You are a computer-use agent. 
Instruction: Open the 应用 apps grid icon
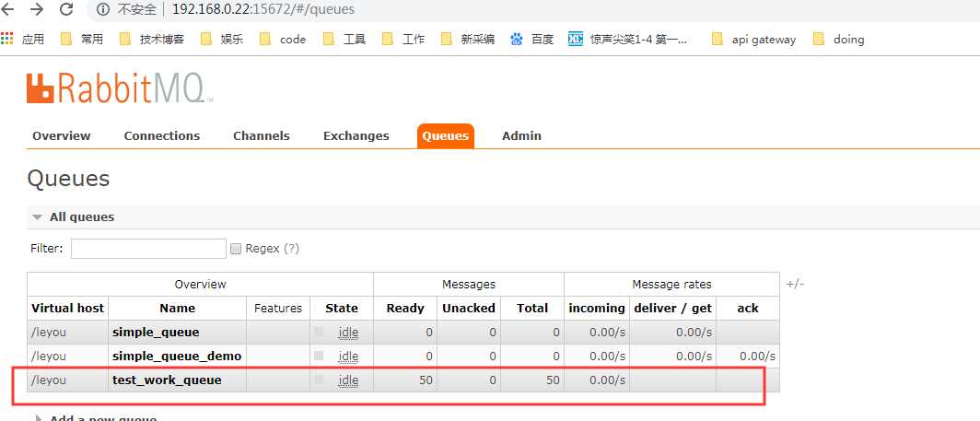[6, 40]
